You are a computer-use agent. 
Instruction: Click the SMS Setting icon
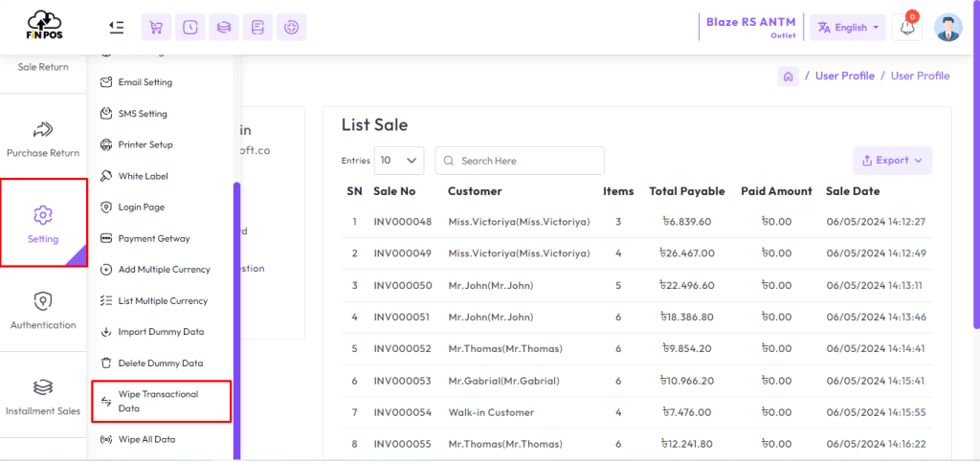click(106, 113)
